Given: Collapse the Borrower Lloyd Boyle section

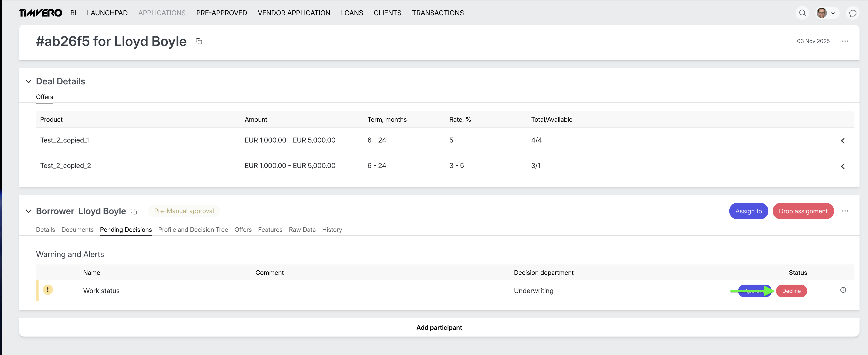Looking at the screenshot, I should [x=29, y=211].
